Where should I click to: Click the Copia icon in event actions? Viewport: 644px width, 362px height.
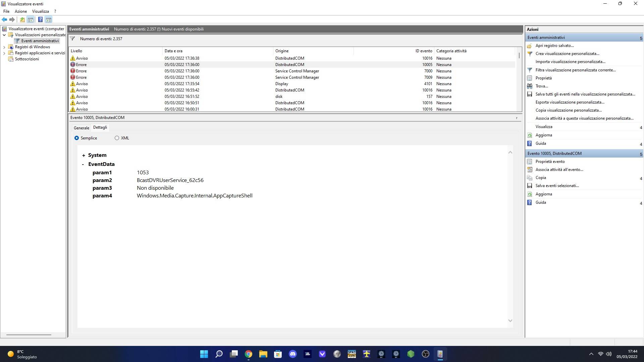[x=530, y=178]
